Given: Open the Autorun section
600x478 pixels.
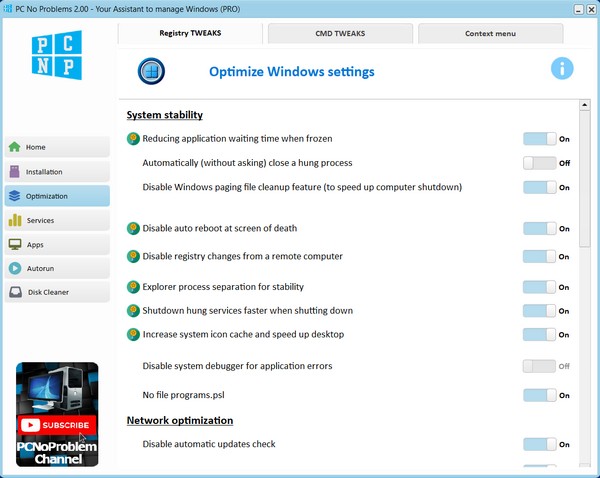Looking at the screenshot, I should point(57,268).
